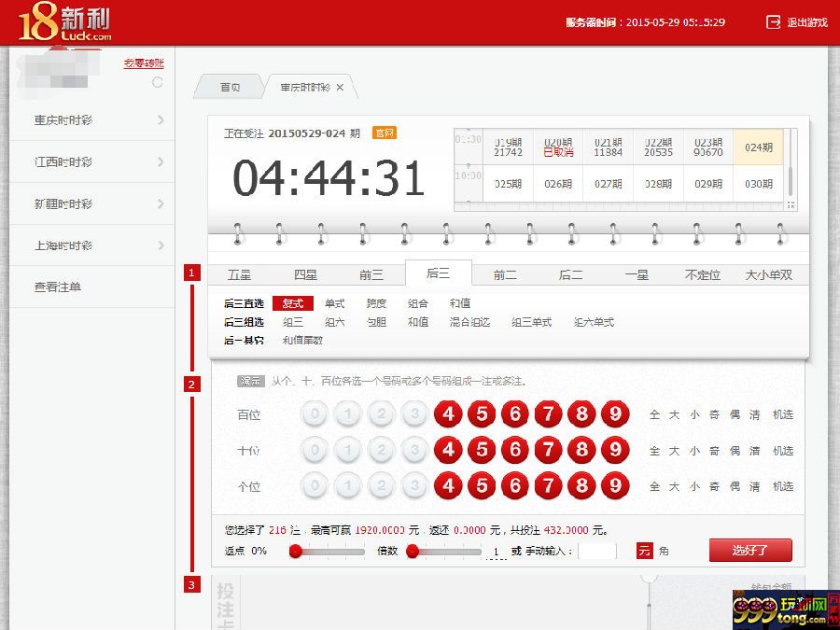Click the 18新利 logo

coord(64,22)
